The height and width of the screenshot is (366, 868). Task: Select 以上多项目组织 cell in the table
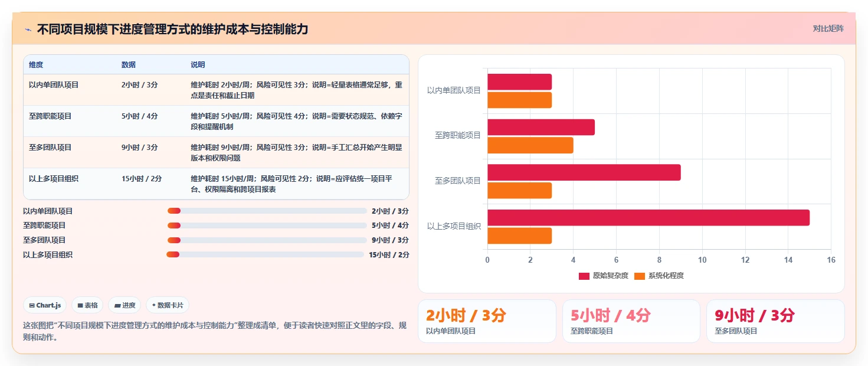pos(54,179)
